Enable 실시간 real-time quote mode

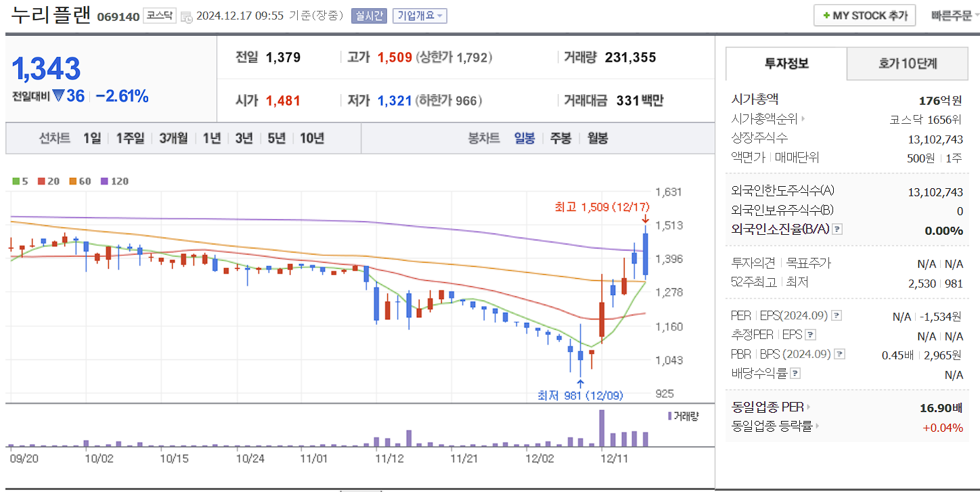tap(368, 16)
